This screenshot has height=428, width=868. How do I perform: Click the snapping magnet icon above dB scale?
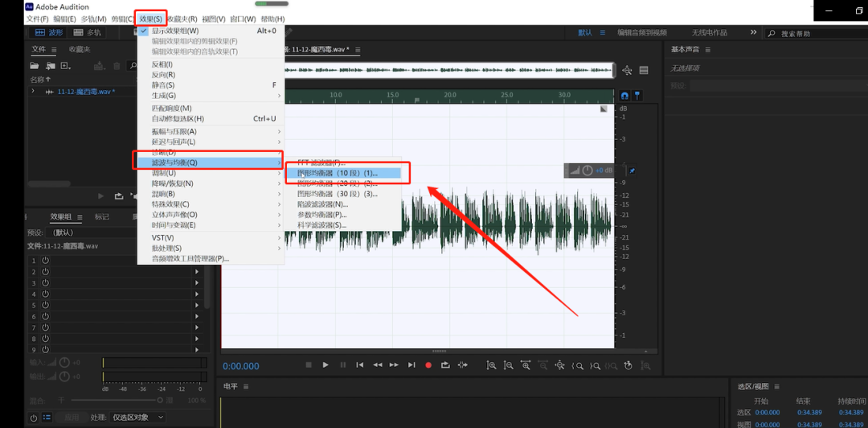[x=624, y=96]
